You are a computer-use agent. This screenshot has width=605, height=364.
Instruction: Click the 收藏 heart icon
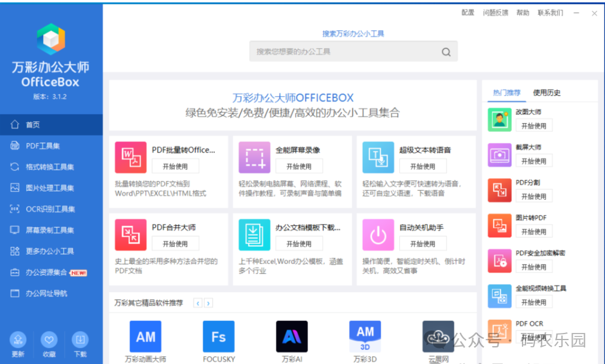tap(49, 339)
